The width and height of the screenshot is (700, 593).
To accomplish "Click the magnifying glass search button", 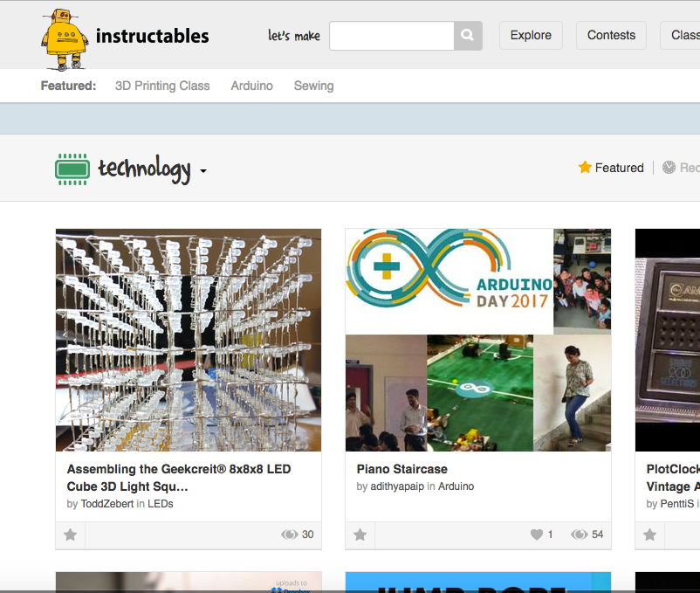I will tap(468, 35).
